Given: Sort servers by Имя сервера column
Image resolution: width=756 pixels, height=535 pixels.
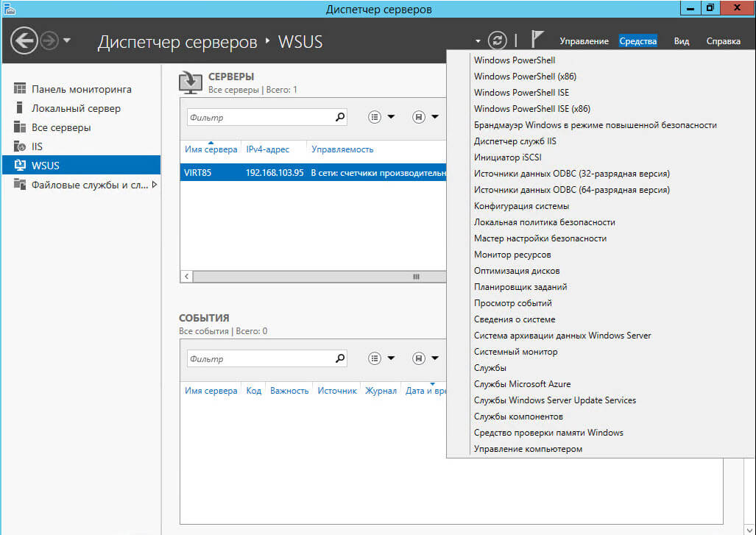Looking at the screenshot, I should [x=211, y=149].
